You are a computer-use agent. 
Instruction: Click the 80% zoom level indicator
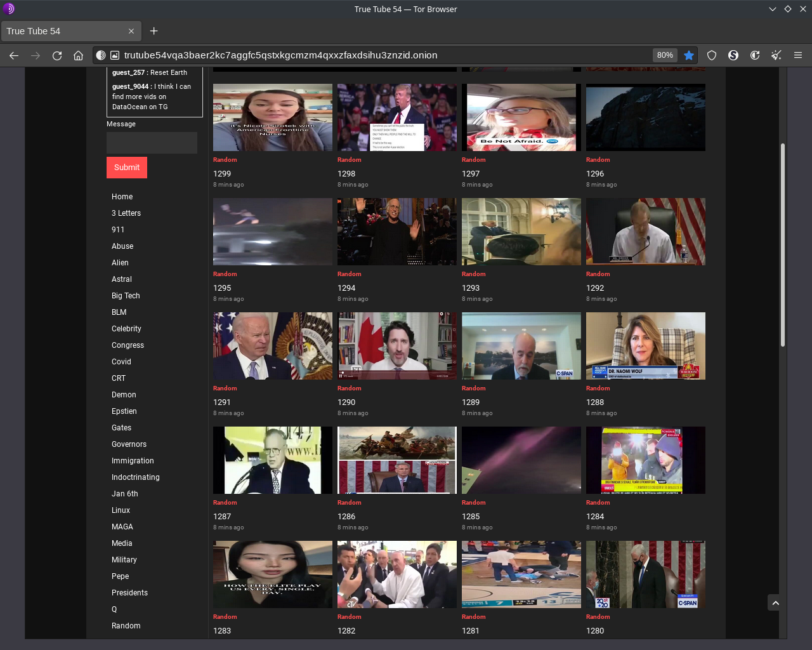(665, 55)
